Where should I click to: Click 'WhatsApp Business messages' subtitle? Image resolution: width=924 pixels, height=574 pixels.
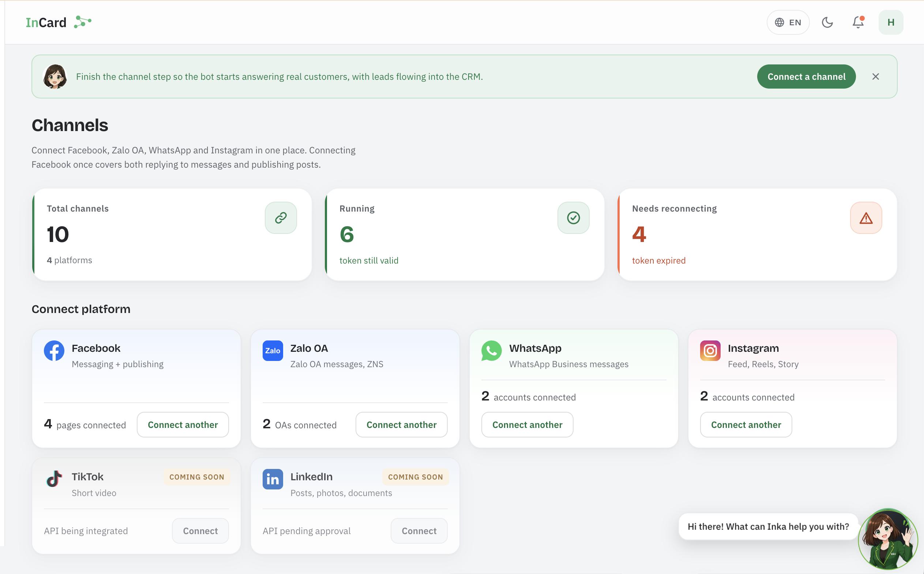click(x=568, y=364)
